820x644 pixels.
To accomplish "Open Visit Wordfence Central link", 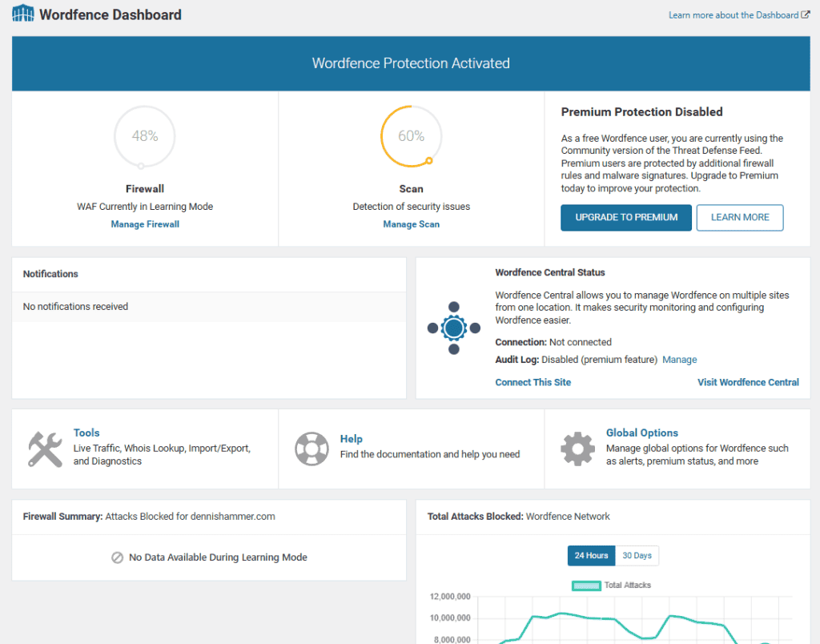I will point(748,382).
